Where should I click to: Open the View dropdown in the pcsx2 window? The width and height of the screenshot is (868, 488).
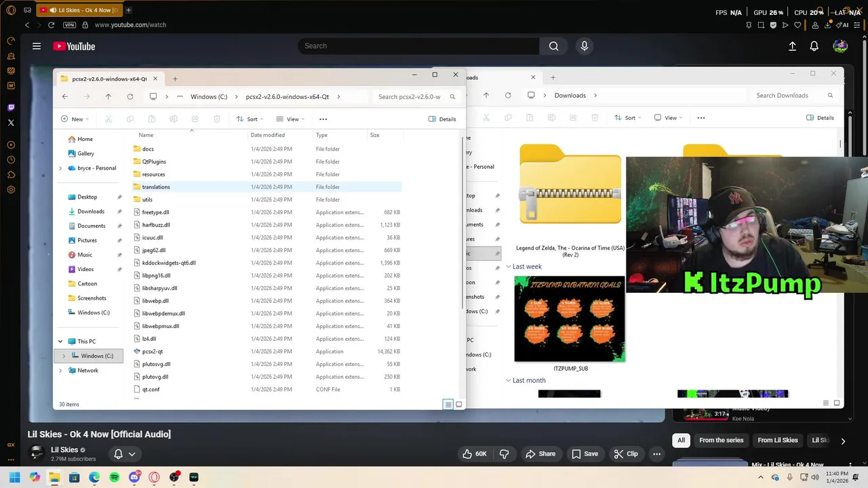[290, 119]
